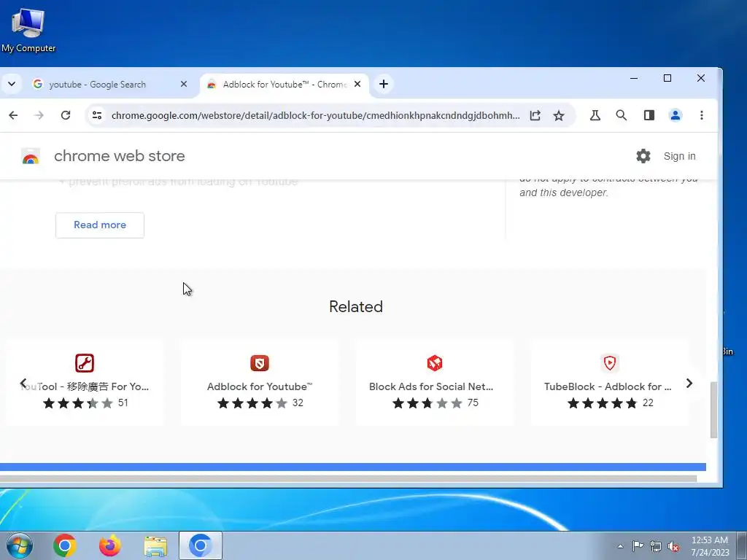747x560 pixels.
Task: Bookmark this page with star icon
Action: 559,115
